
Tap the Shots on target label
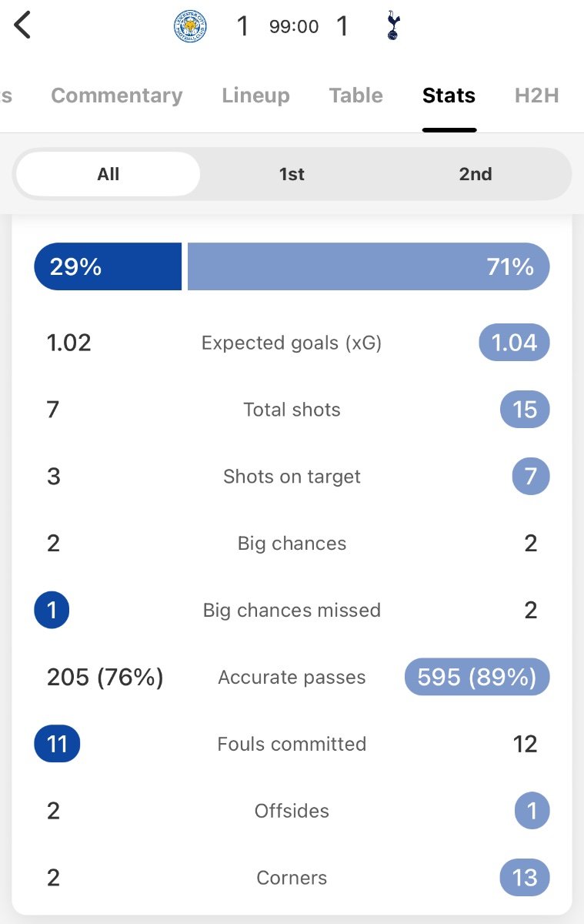(292, 477)
